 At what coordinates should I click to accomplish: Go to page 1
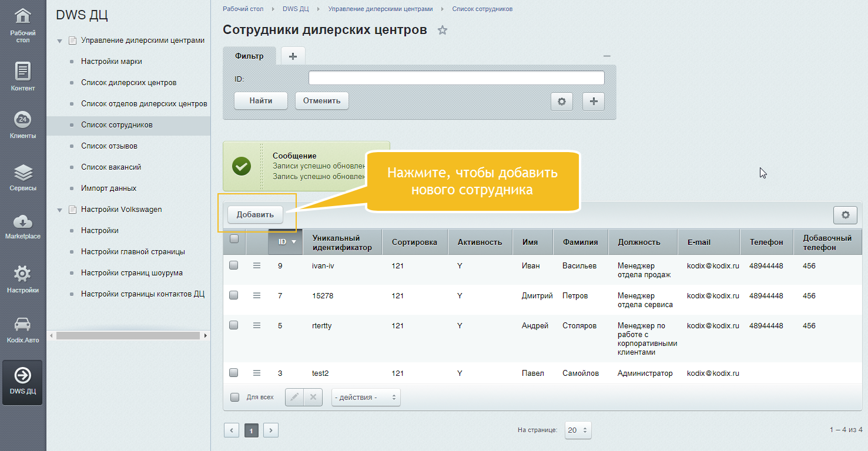click(x=251, y=430)
